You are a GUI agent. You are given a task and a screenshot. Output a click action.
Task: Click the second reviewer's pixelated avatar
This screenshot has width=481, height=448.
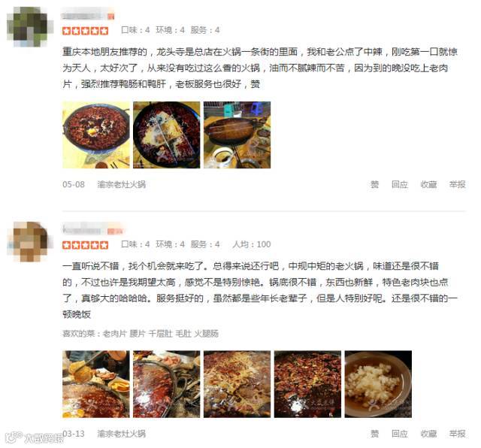[29, 241]
